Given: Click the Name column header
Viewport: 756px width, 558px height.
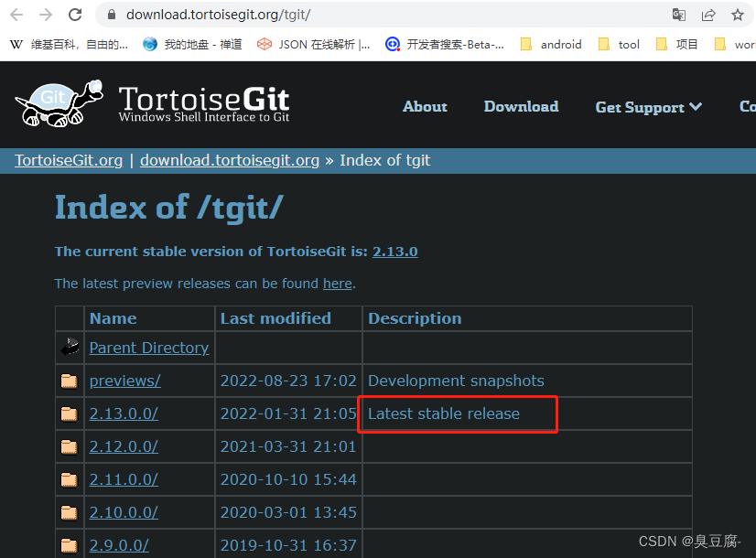Looking at the screenshot, I should (113, 318).
